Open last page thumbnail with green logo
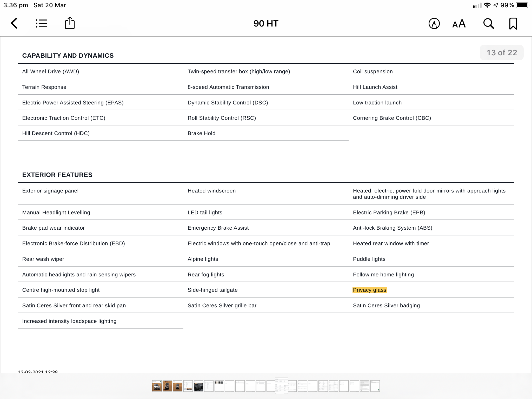This screenshot has width=532, height=399. (375, 386)
